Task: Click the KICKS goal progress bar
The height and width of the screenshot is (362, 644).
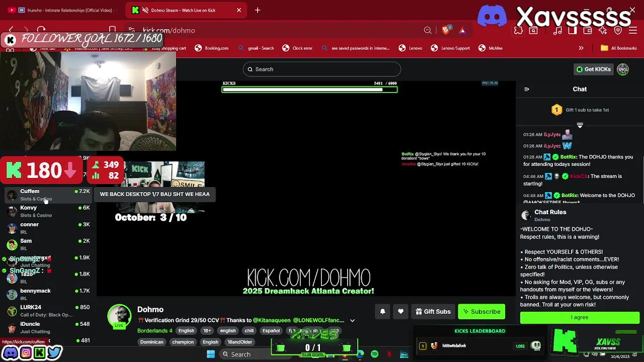Action: pos(309,89)
